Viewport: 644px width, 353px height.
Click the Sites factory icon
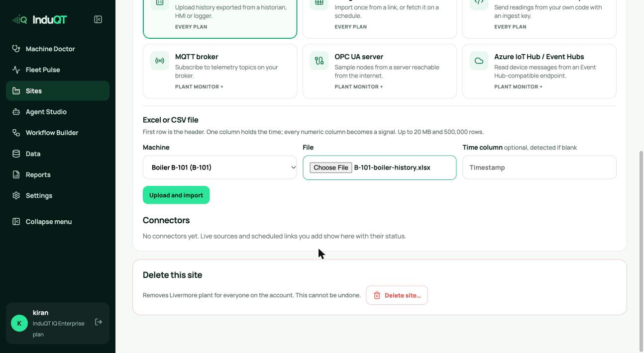(16, 90)
